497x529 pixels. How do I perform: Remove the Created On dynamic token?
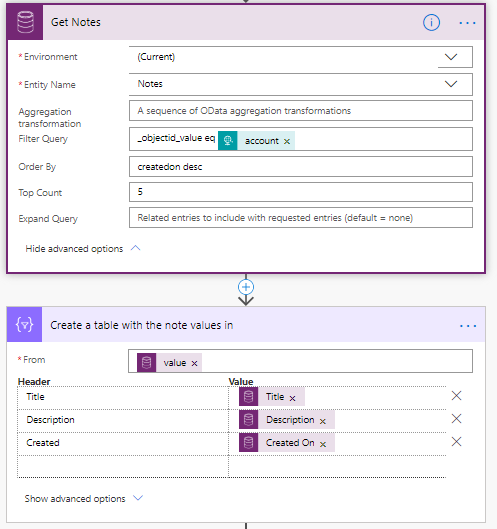coord(323,444)
